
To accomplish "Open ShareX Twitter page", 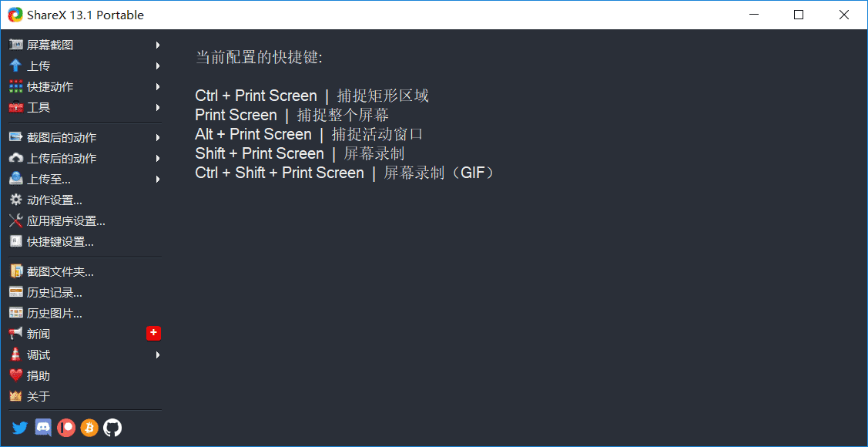I will pos(19,428).
